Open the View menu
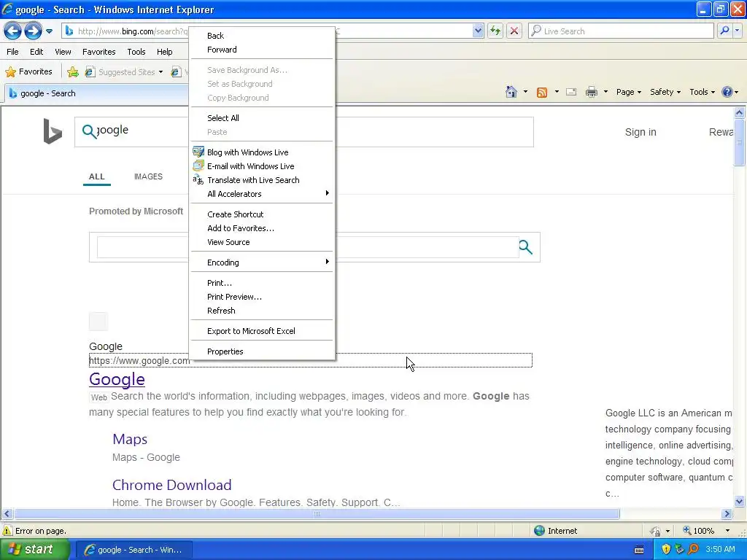This screenshot has height=560, width=747. [x=63, y=52]
